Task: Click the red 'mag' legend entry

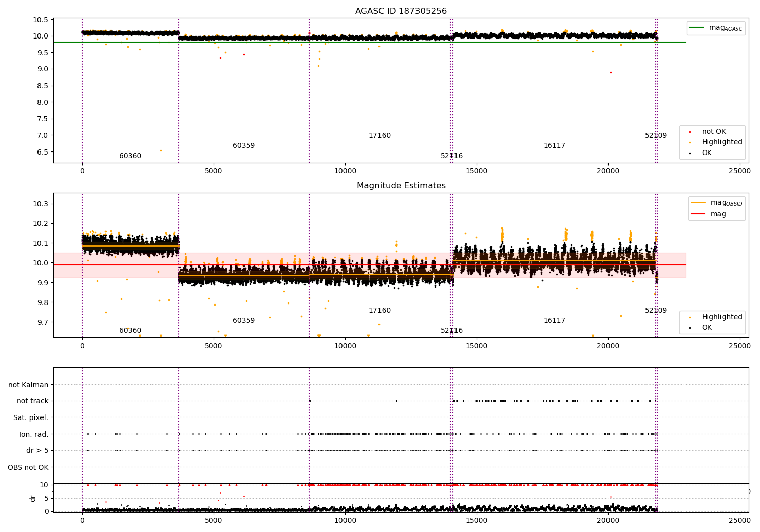Action: [709, 214]
